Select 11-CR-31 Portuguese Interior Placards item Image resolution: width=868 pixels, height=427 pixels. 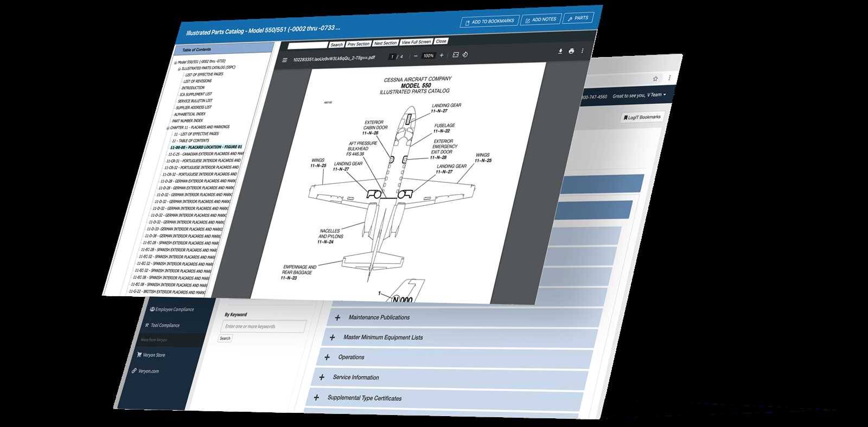pyautogui.click(x=202, y=161)
